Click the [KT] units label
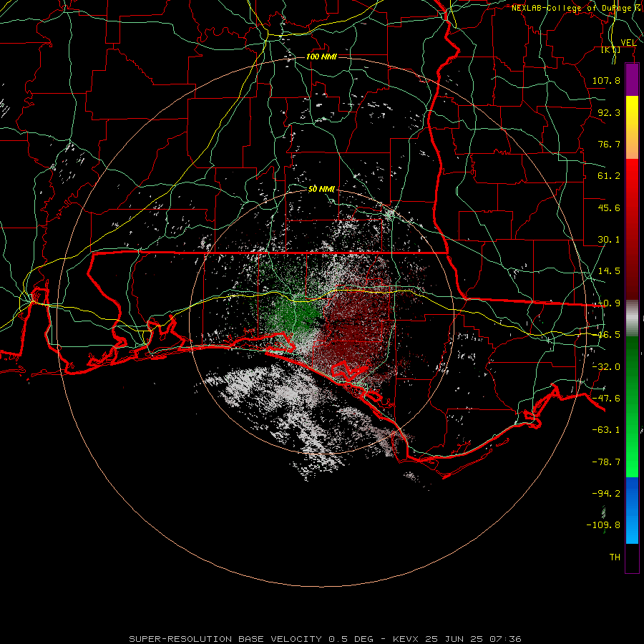The image size is (644, 644). click(611, 50)
